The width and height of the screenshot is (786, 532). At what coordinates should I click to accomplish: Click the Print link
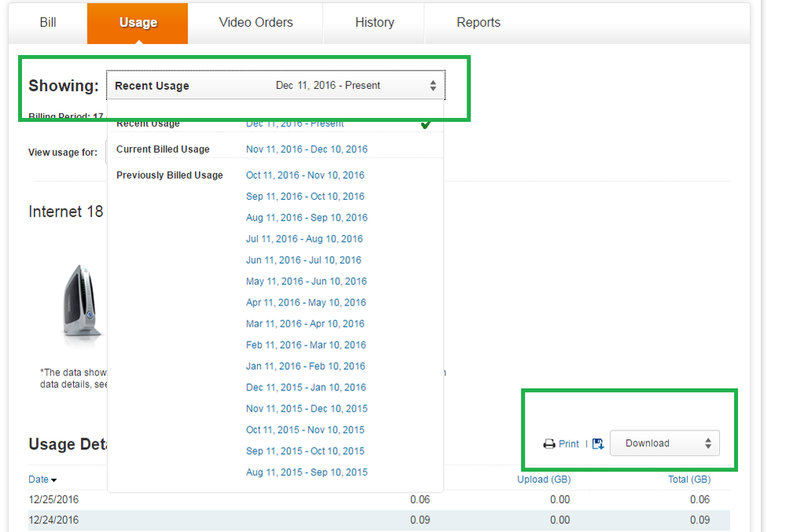(x=569, y=444)
